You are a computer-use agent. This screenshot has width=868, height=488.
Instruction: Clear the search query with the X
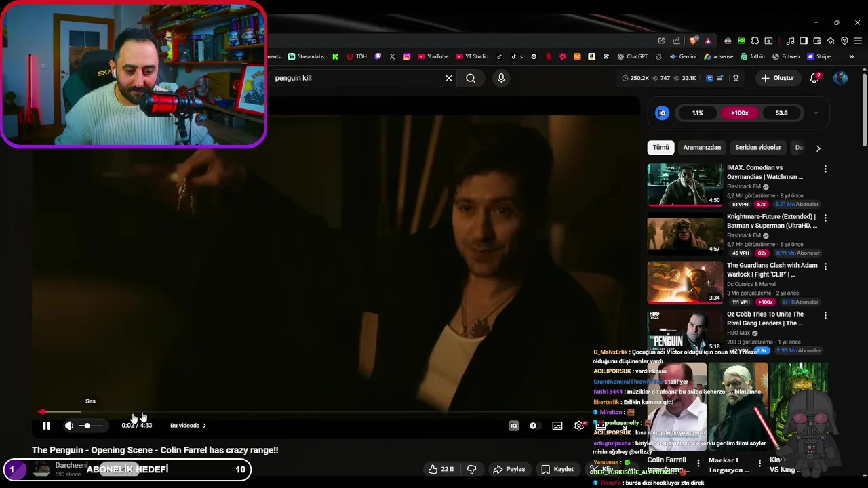click(x=449, y=78)
